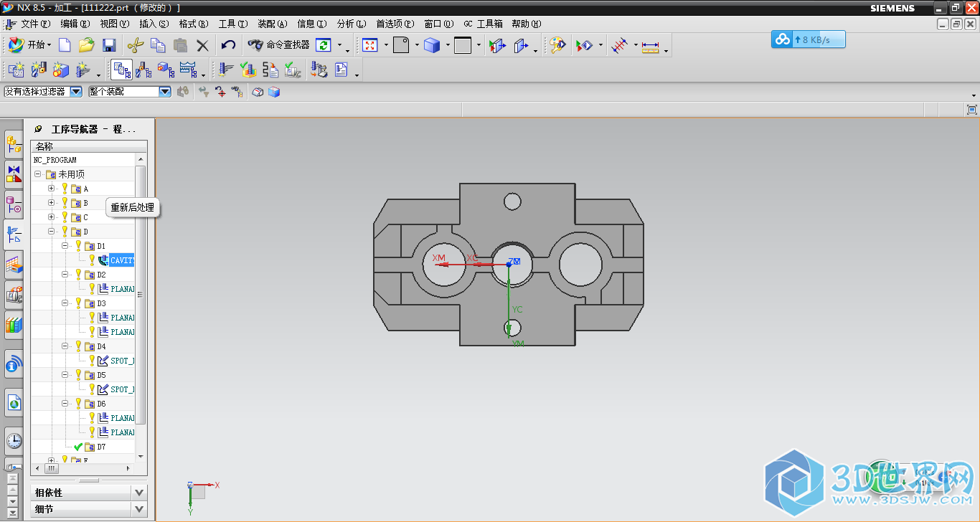
Task: Collapse program group D
Action: 51,232
